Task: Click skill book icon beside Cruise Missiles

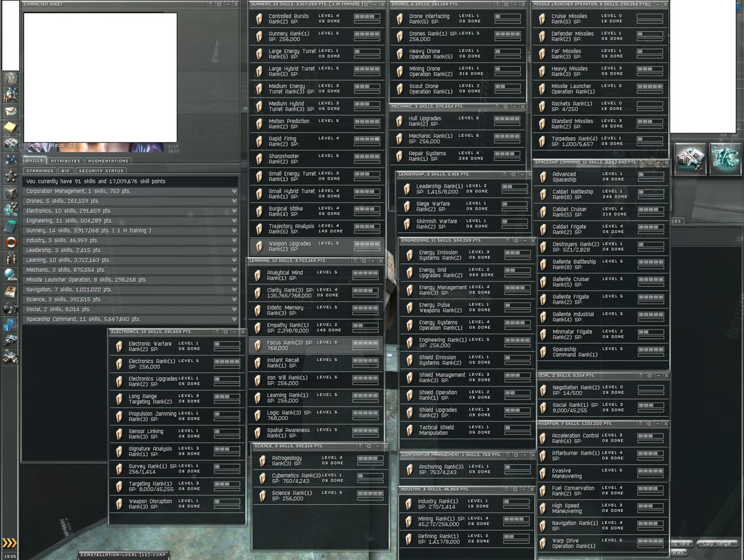Action: coord(542,19)
